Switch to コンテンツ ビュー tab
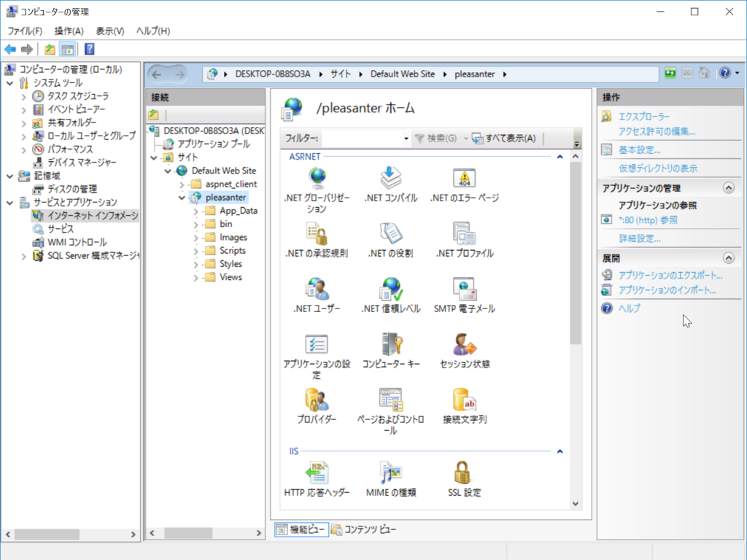The width and height of the screenshot is (747, 560). point(364,529)
